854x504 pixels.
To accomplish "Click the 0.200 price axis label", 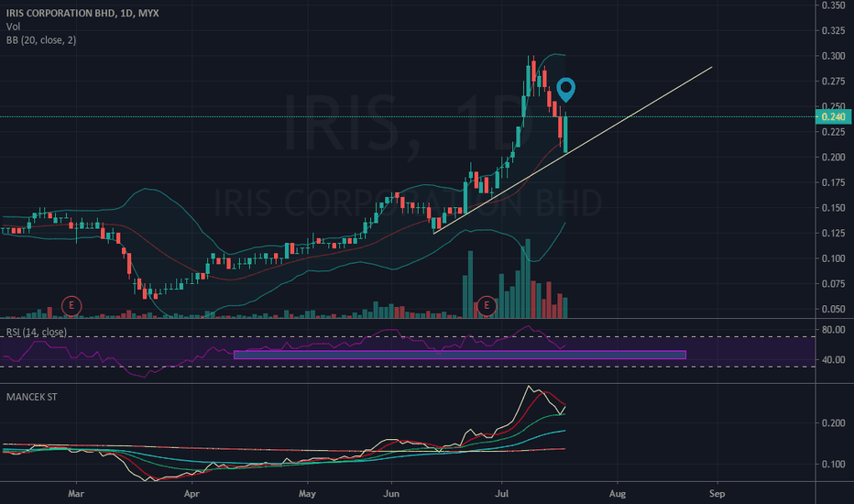I will [833, 158].
